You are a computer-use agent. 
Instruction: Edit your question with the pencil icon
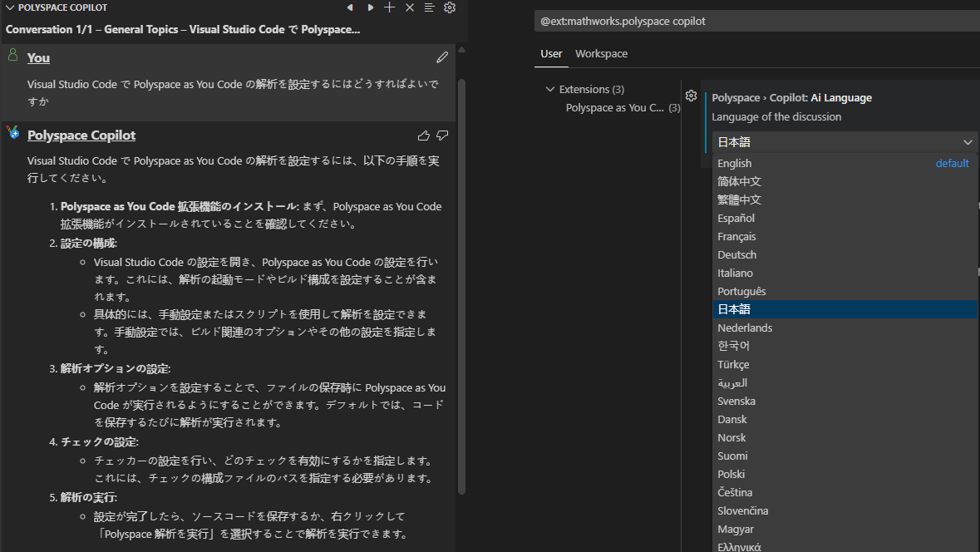point(442,57)
